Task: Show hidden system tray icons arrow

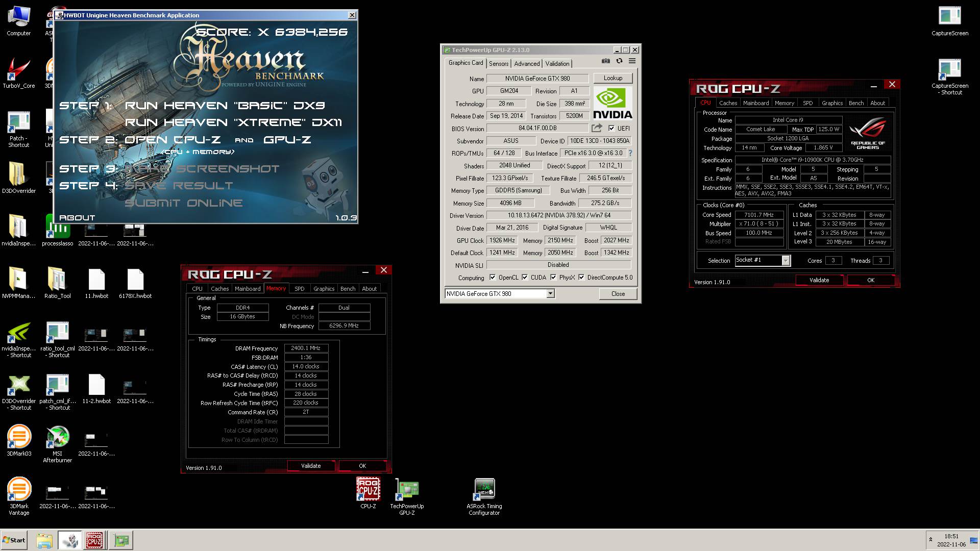Action: 930,540
